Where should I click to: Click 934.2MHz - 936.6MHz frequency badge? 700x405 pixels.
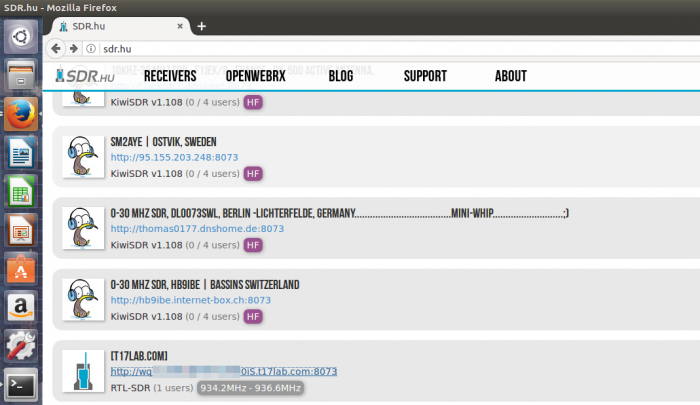tap(250, 388)
